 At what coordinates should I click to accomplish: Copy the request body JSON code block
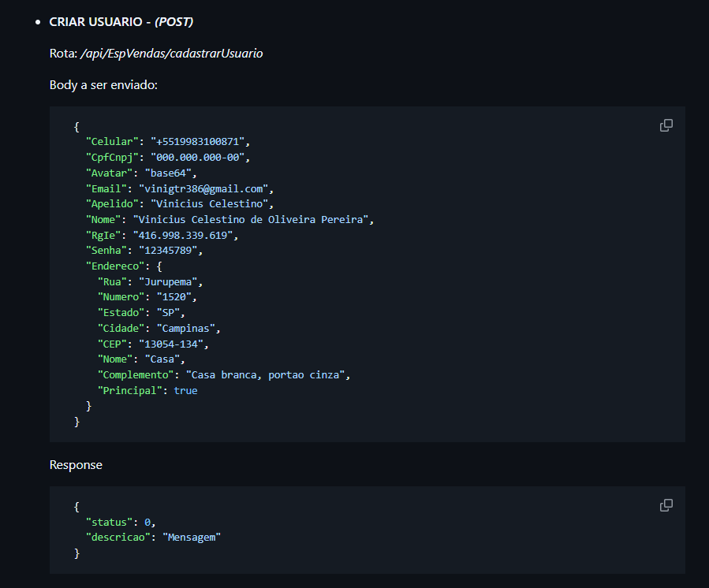(666, 125)
